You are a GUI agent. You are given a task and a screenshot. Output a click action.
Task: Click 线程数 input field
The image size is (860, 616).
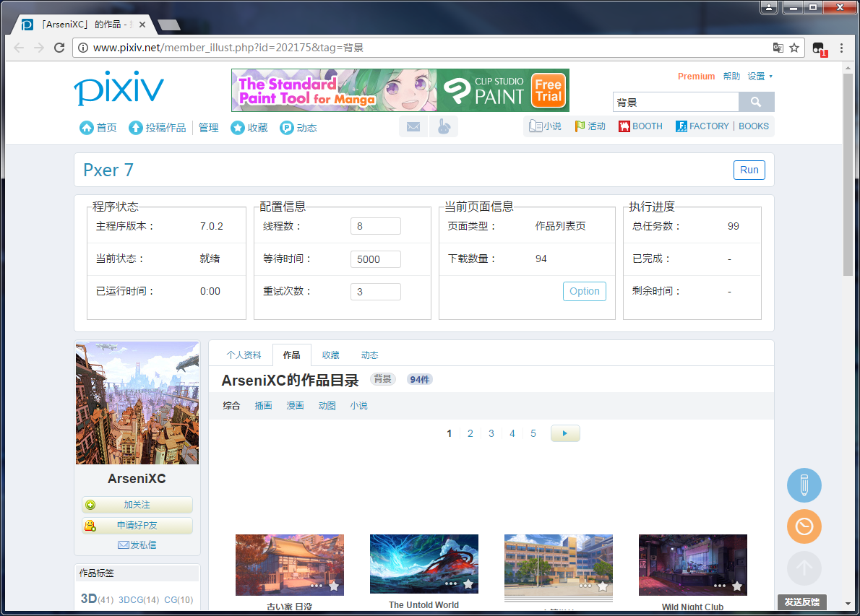coord(376,226)
